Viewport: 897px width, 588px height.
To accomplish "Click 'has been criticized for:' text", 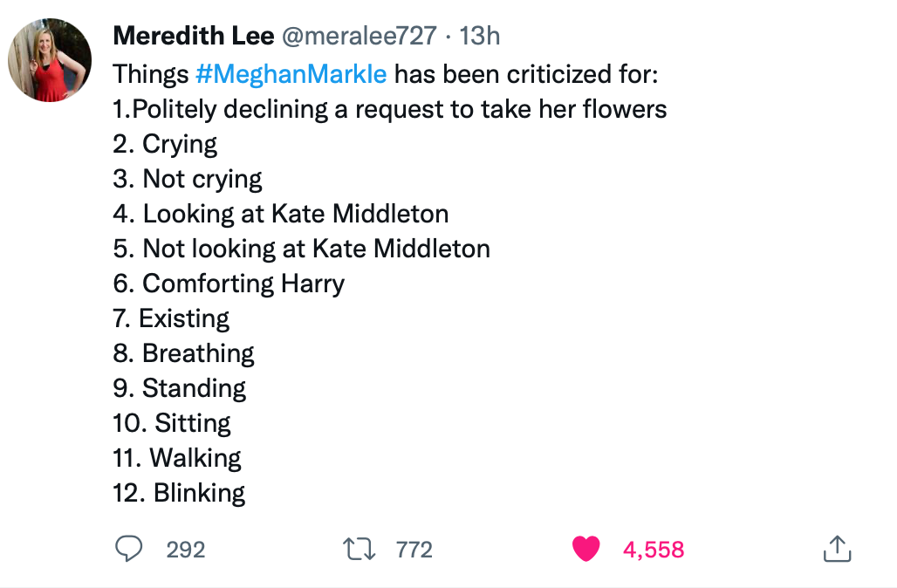I will [526, 74].
